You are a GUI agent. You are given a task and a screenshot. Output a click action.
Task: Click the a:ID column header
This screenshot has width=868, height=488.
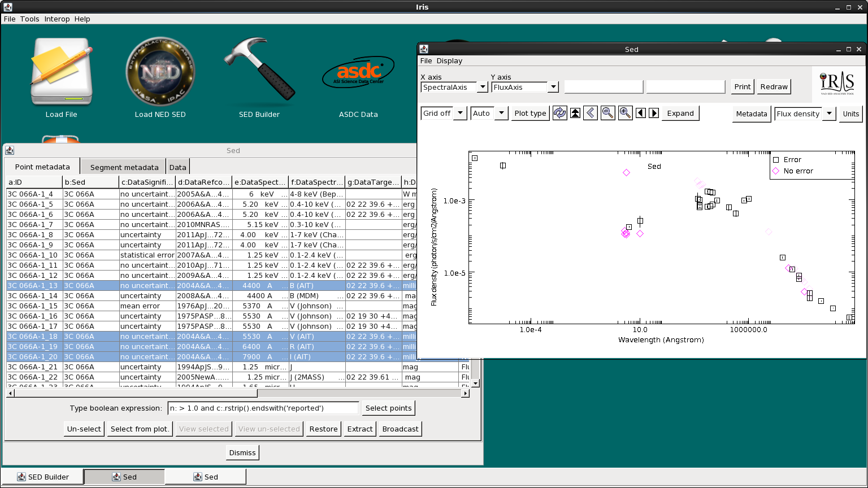[x=34, y=182]
